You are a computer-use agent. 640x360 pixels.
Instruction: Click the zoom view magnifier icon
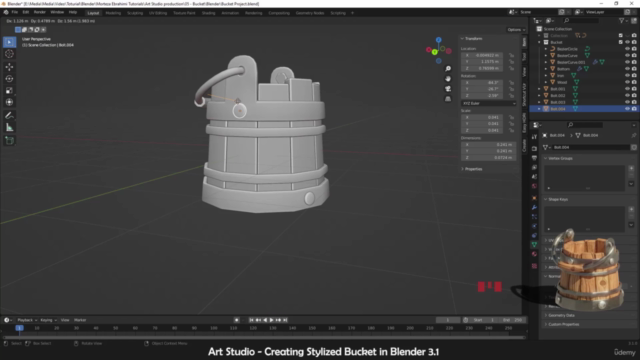point(448,69)
